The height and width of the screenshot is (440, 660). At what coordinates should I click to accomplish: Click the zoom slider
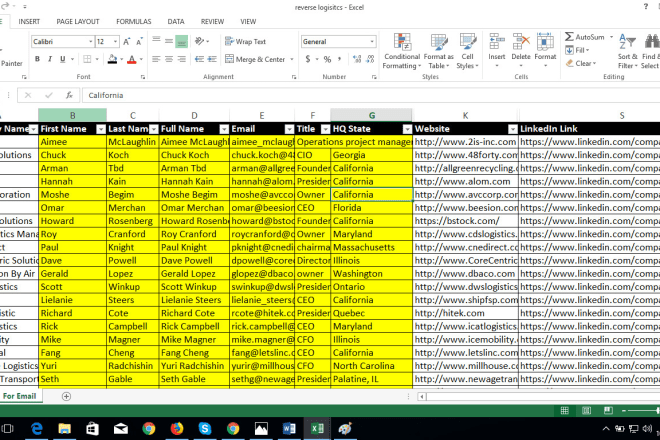(x=642, y=411)
